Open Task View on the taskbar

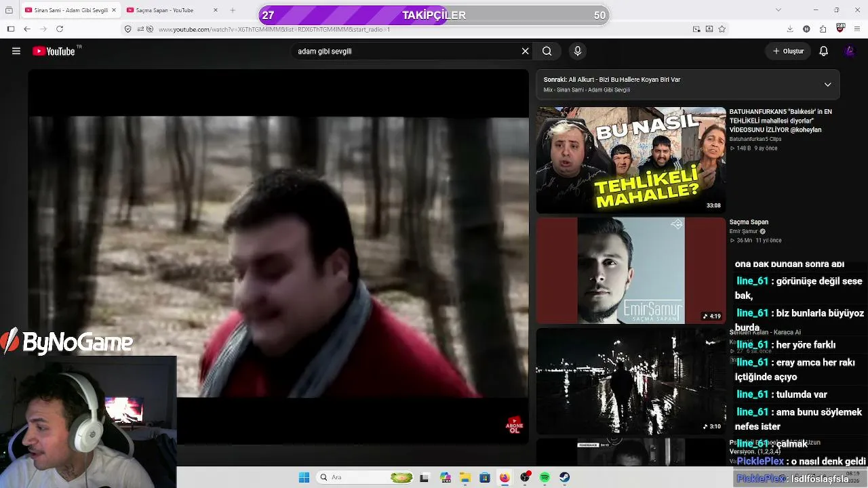(425, 477)
